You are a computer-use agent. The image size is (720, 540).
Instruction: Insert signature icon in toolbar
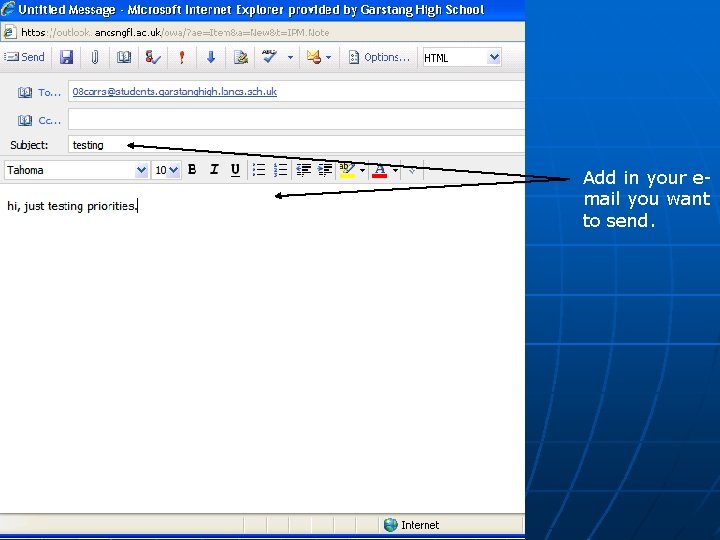pyautogui.click(x=241, y=57)
